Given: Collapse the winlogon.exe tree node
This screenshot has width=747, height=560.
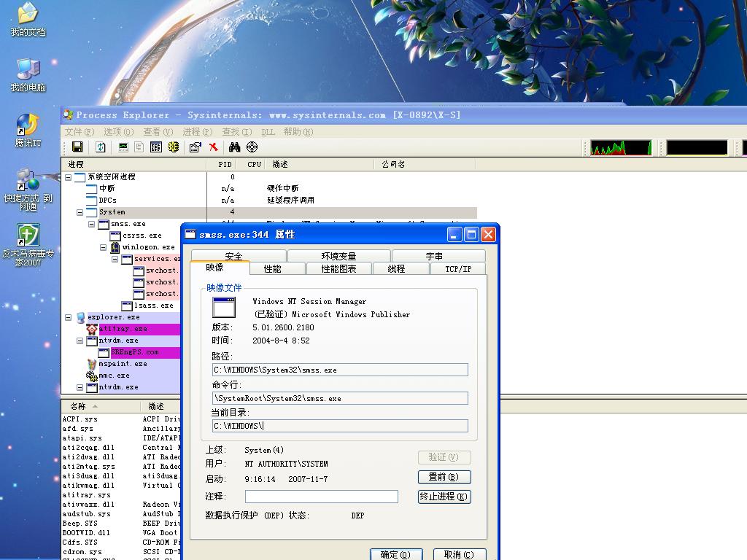Looking at the screenshot, I should pos(104,247).
